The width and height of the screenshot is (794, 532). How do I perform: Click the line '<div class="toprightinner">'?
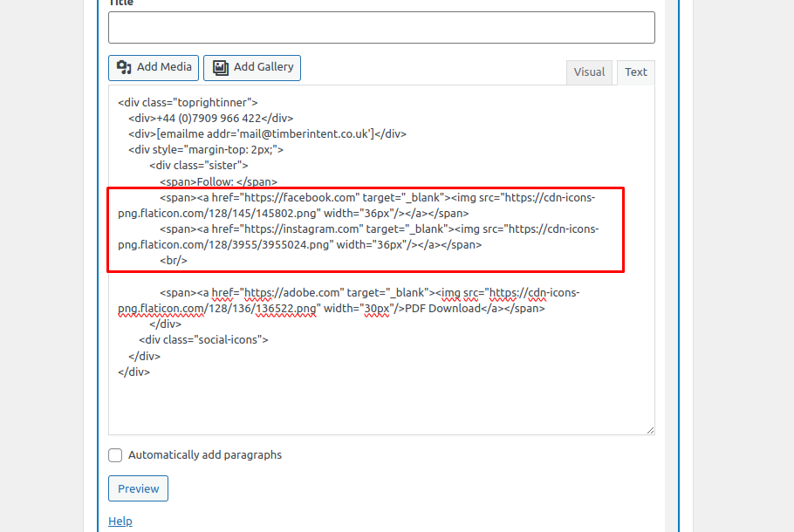tap(188, 103)
